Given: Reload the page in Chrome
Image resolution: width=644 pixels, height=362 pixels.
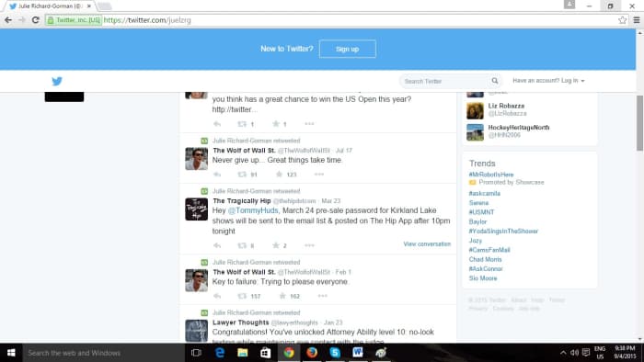Looking at the screenshot, I should (35, 19).
